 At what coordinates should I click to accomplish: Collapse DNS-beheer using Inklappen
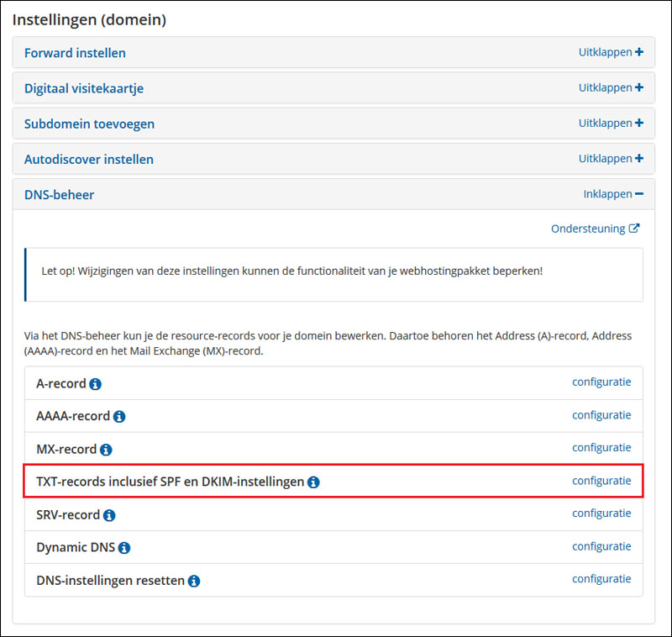[613, 194]
